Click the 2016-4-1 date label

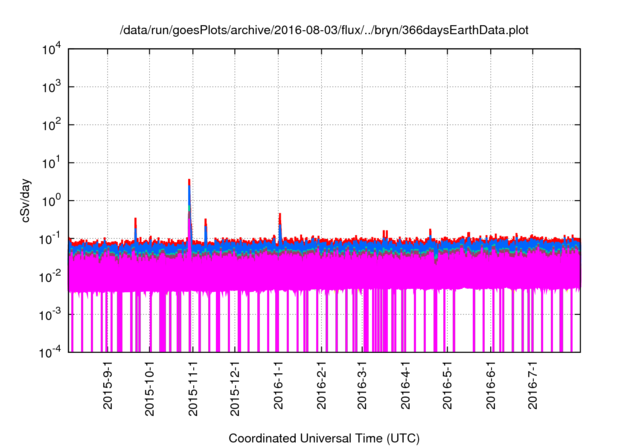[405, 385]
